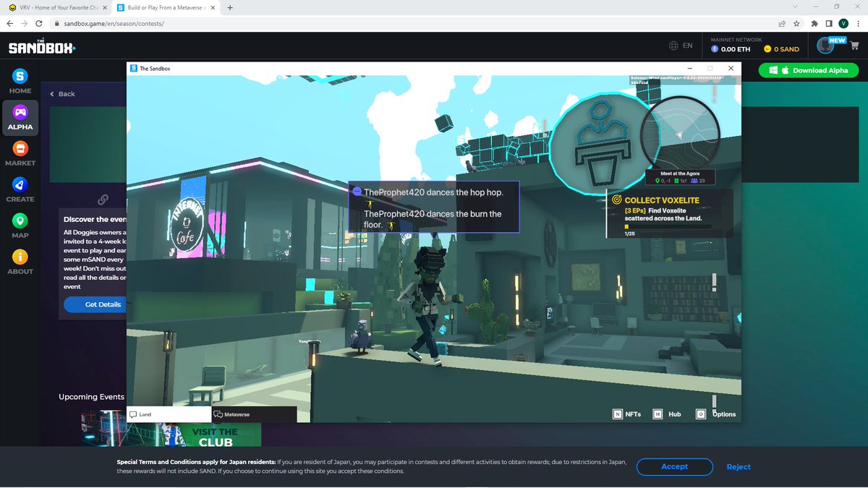Image resolution: width=868 pixels, height=488 pixels.
Task: Switch to the Metaverse chat tab
Action: (254, 414)
